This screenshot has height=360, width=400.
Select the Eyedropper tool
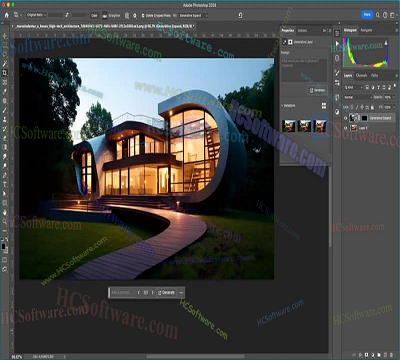click(x=5, y=91)
